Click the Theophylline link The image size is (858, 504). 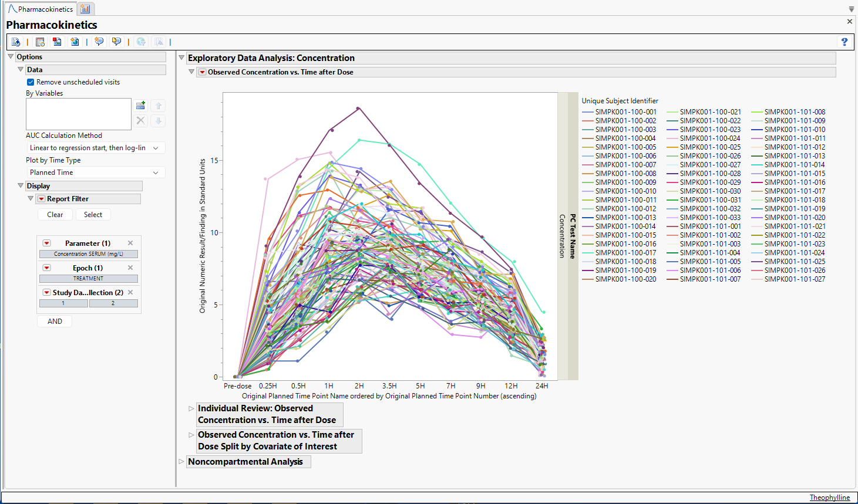pyautogui.click(x=829, y=498)
